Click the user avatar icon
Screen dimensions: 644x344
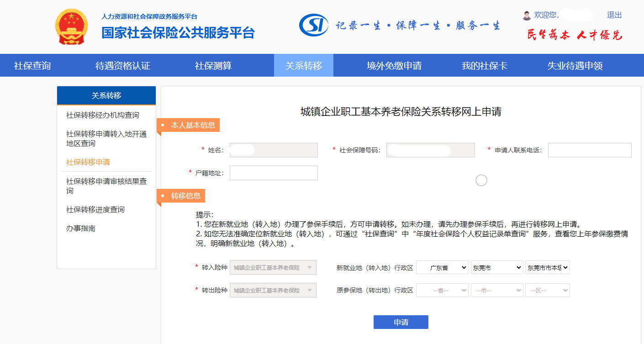[x=527, y=16]
